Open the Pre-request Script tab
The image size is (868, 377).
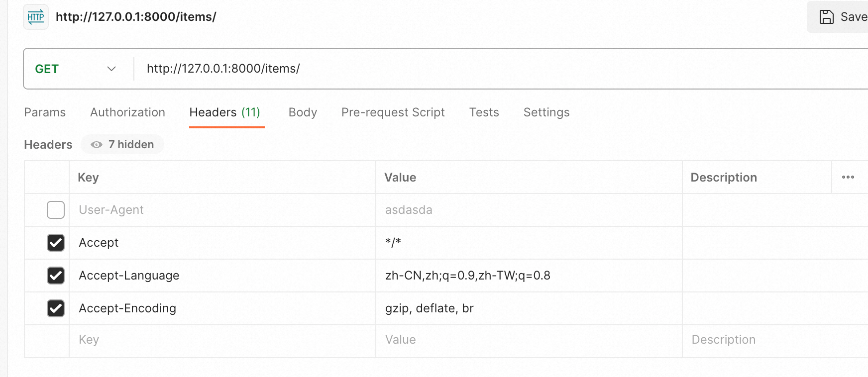393,112
